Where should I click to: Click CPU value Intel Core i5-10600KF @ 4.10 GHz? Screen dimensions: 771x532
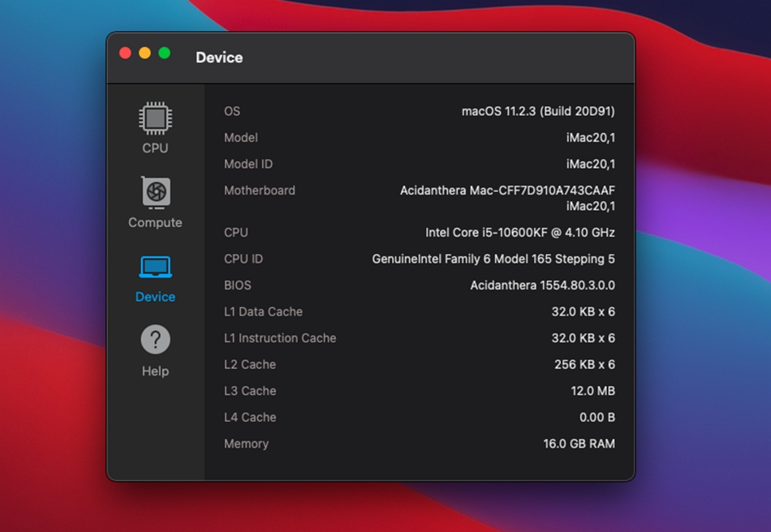[x=520, y=233]
